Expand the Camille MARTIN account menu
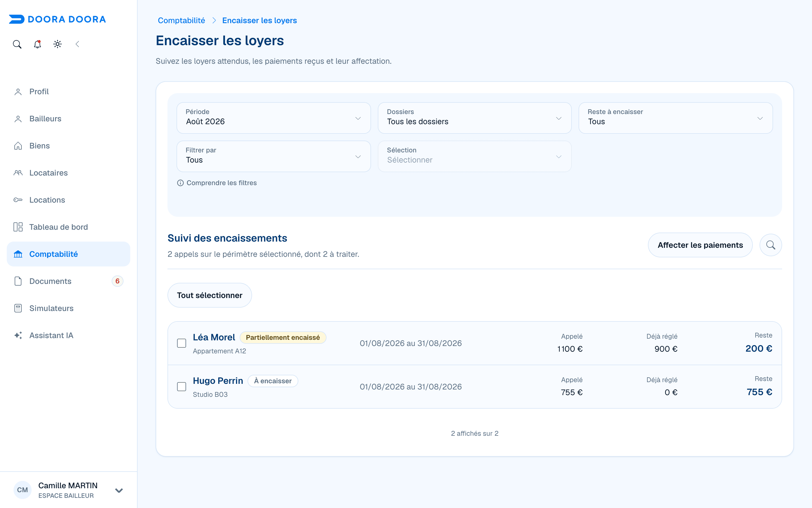This screenshot has height=508, width=812. [119, 490]
